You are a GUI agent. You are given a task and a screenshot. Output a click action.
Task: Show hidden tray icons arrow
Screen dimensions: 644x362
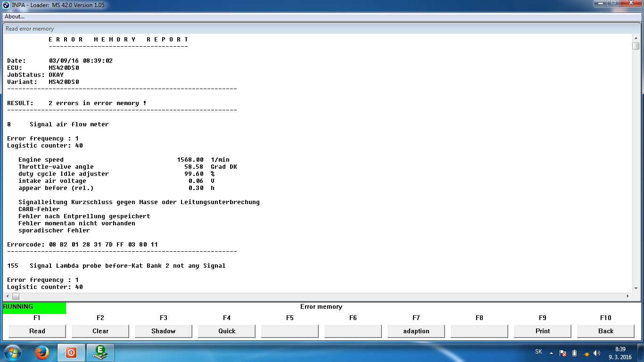pyautogui.click(x=551, y=353)
